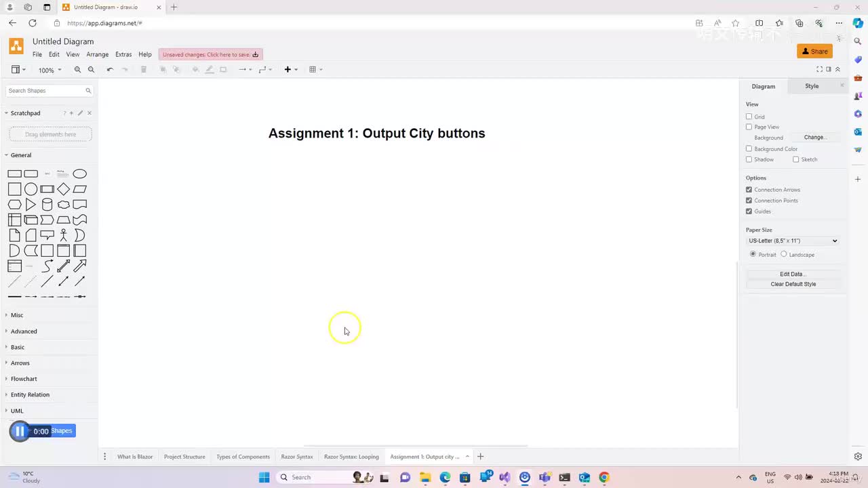Open the File menu
Image resolution: width=868 pixels, height=488 pixels.
tap(37, 54)
